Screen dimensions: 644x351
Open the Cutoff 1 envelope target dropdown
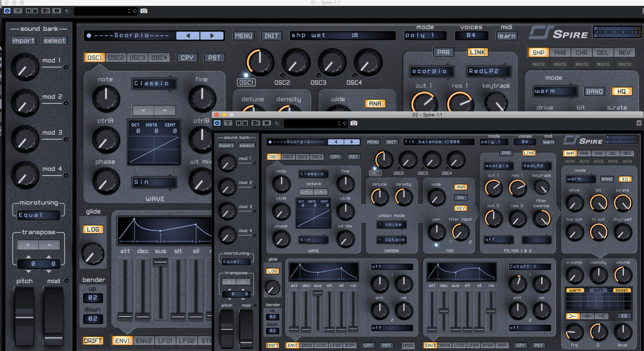pos(530,267)
